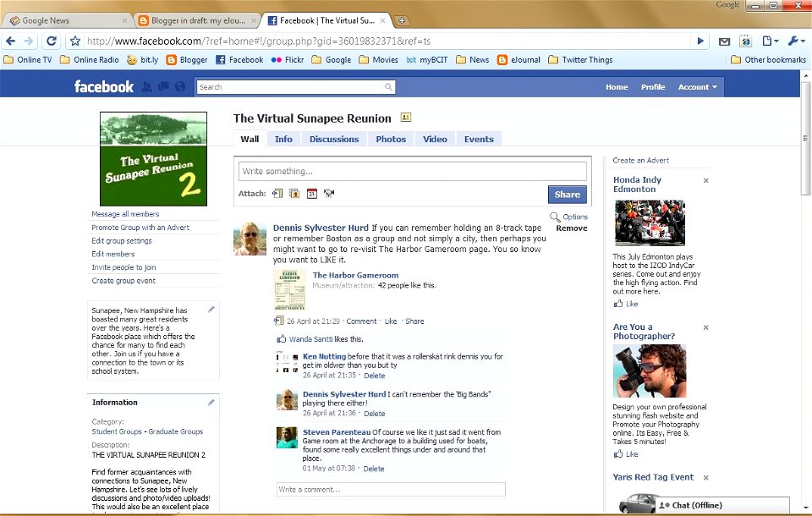Reload the page with refresh icon

52,41
